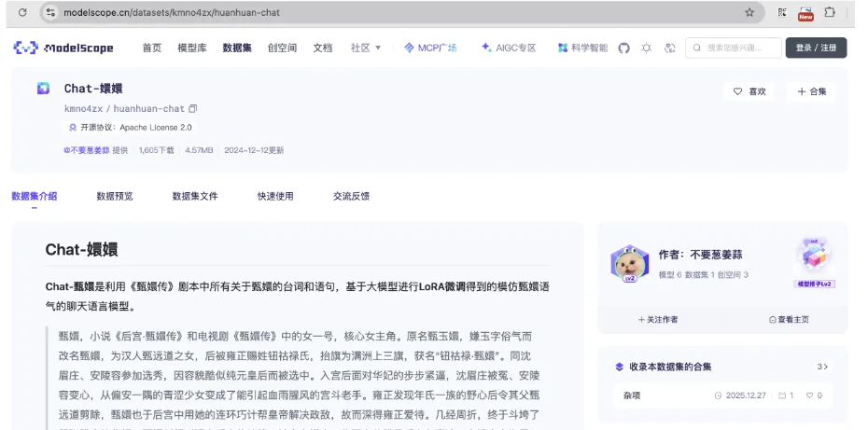Like the dataset with 喜欢 button
The height and width of the screenshot is (430, 868).
coord(749,91)
